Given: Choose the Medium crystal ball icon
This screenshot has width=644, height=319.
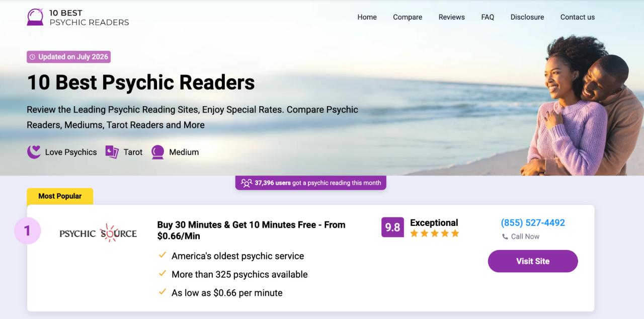Looking at the screenshot, I should 158,152.
